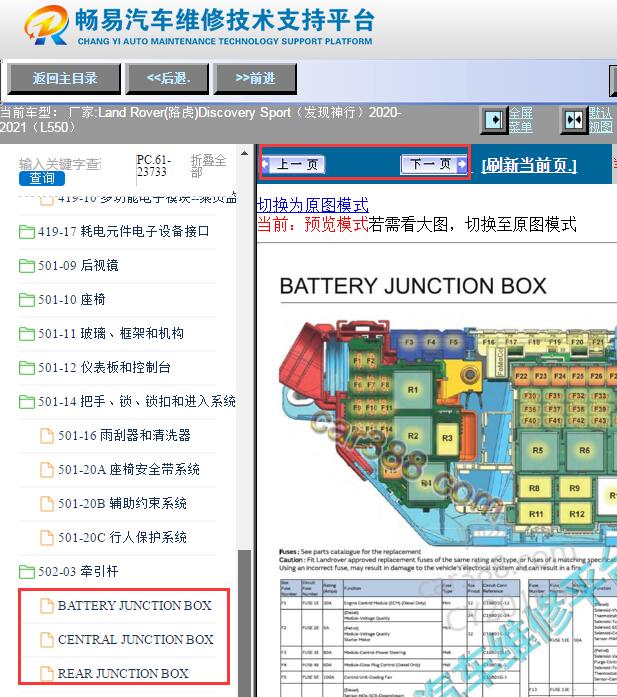Image resolution: width=617 pixels, height=697 pixels.
Task: Click folder icon beside 501-14 entry
Action: pyautogui.click(x=27, y=402)
